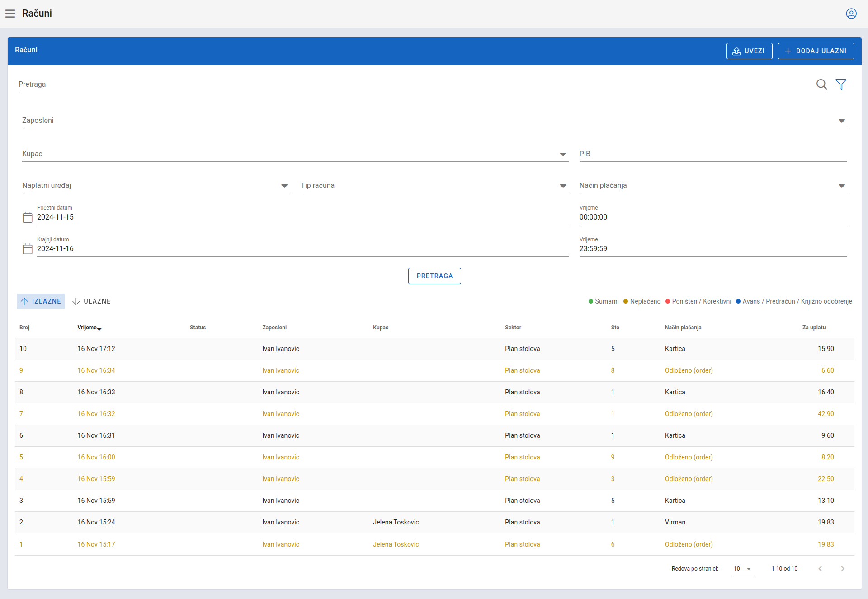
Task: Open invoice row 16 Nov 16:33
Action: 434,393
